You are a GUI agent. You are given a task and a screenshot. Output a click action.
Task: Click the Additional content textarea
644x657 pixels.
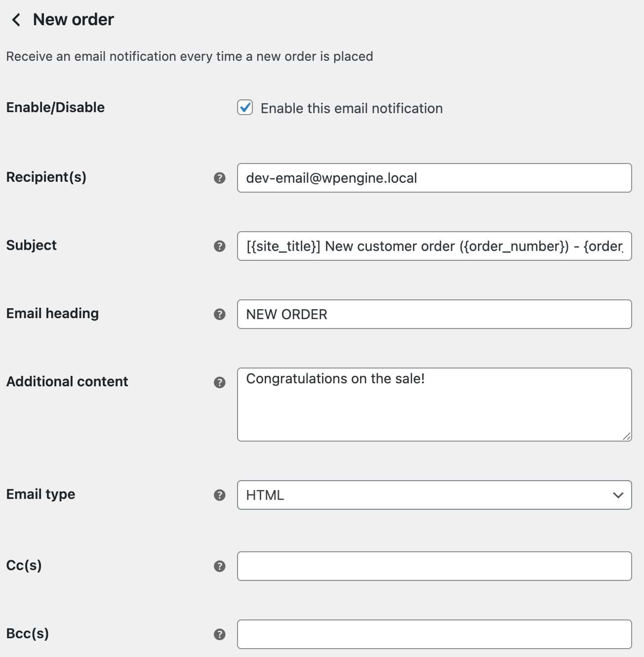tap(435, 404)
